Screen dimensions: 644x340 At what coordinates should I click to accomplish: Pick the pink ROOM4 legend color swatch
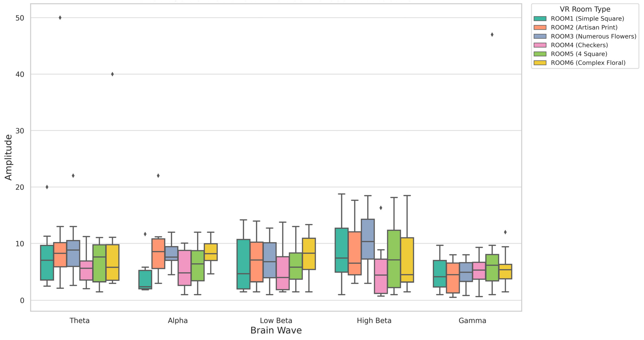(x=540, y=45)
